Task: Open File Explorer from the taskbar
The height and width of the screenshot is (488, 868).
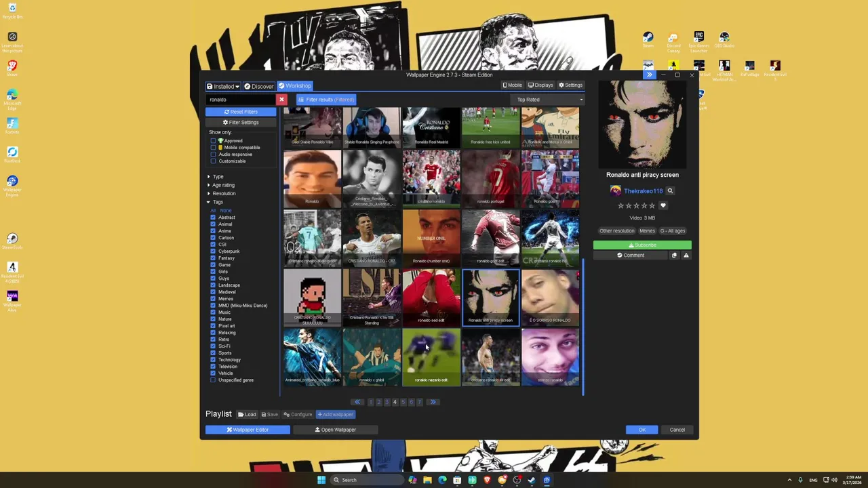Action: [427, 480]
